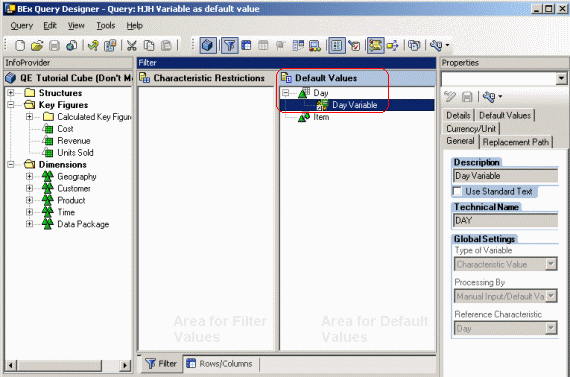
Task: Click the yellow arrow Where-Used icon
Action: click(x=393, y=45)
